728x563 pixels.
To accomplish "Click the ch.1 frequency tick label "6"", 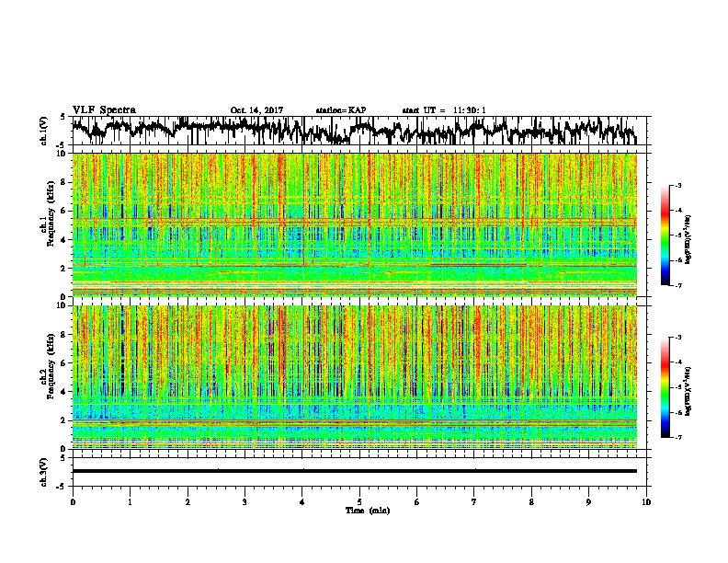I will pyautogui.click(x=65, y=211).
